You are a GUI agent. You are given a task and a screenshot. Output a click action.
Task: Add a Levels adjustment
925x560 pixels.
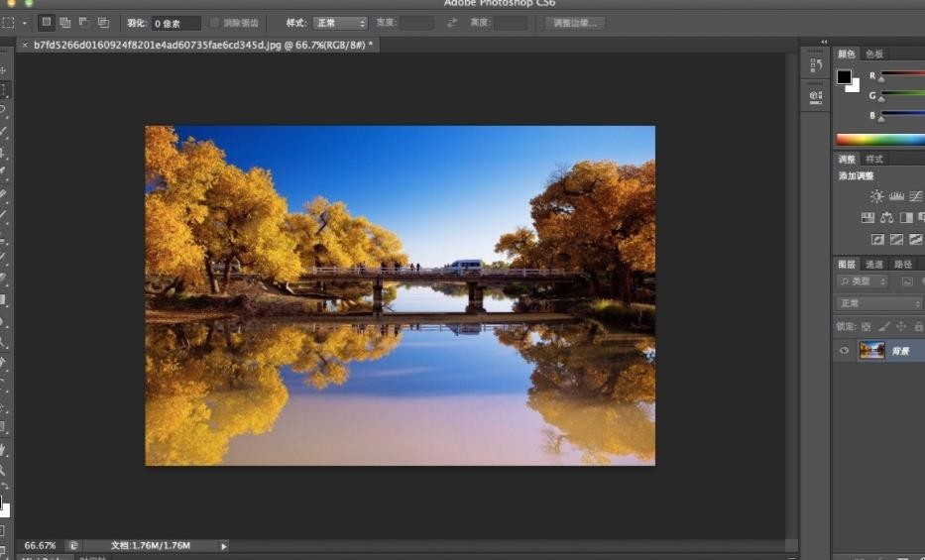(x=896, y=196)
